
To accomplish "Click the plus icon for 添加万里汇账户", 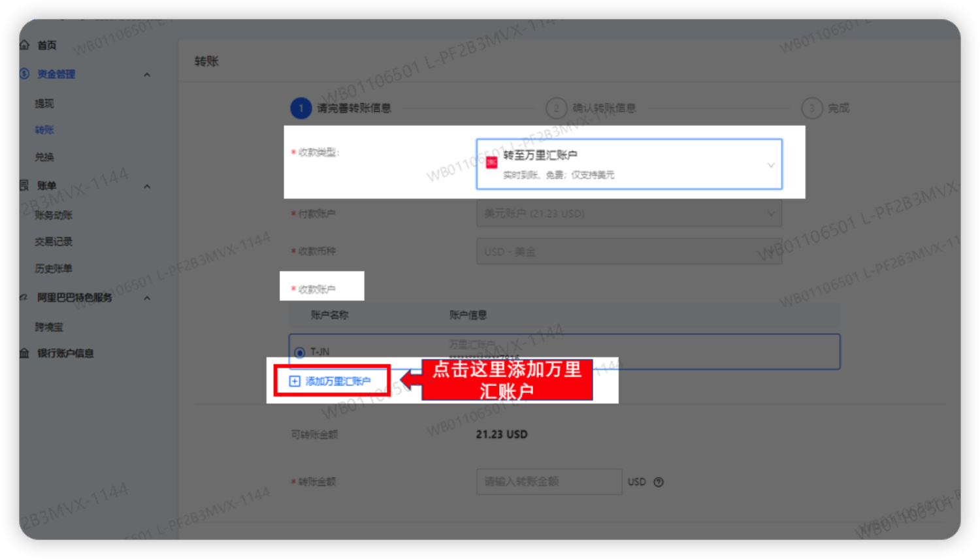I will pyautogui.click(x=295, y=381).
